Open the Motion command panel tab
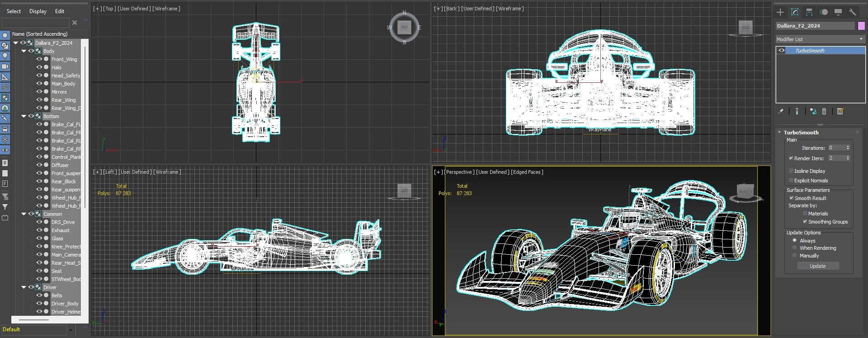The height and width of the screenshot is (338, 868). click(824, 12)
